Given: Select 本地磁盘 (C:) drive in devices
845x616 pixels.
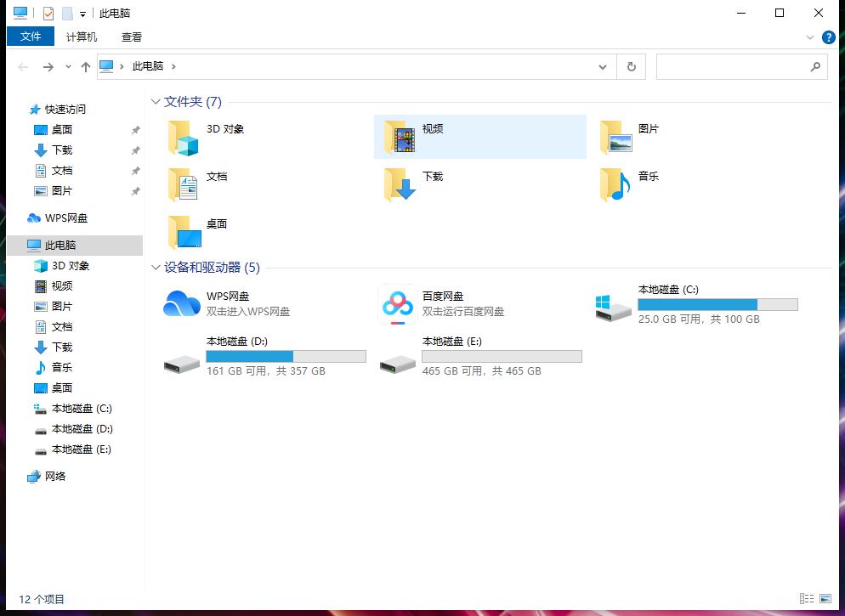Looking at the screenshot, I should (697, 304).
